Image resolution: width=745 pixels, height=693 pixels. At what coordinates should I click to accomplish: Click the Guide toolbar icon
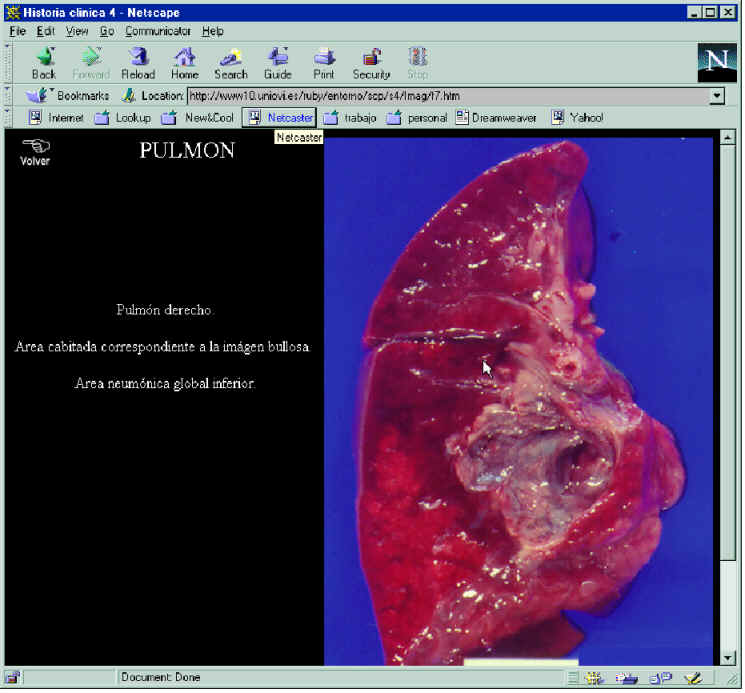coord(277,61)
